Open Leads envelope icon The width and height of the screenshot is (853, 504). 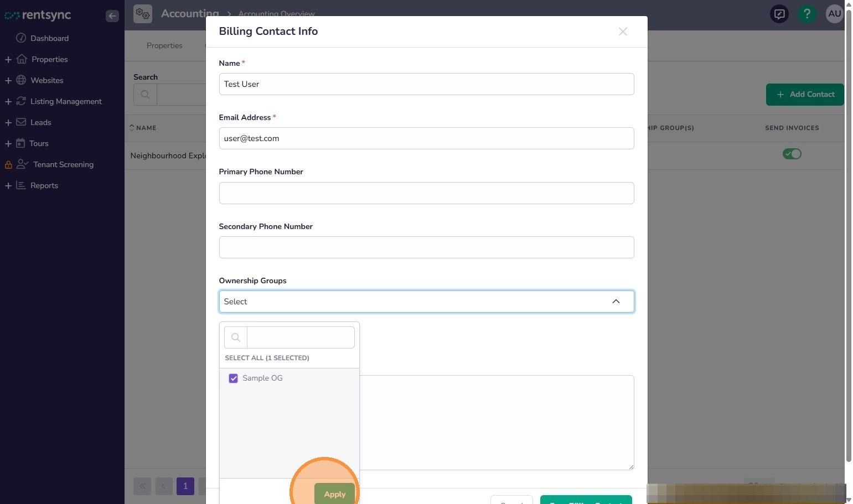21,122
